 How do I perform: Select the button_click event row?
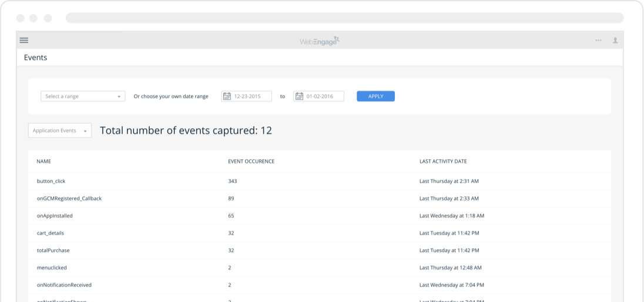(x=320, y=181)
